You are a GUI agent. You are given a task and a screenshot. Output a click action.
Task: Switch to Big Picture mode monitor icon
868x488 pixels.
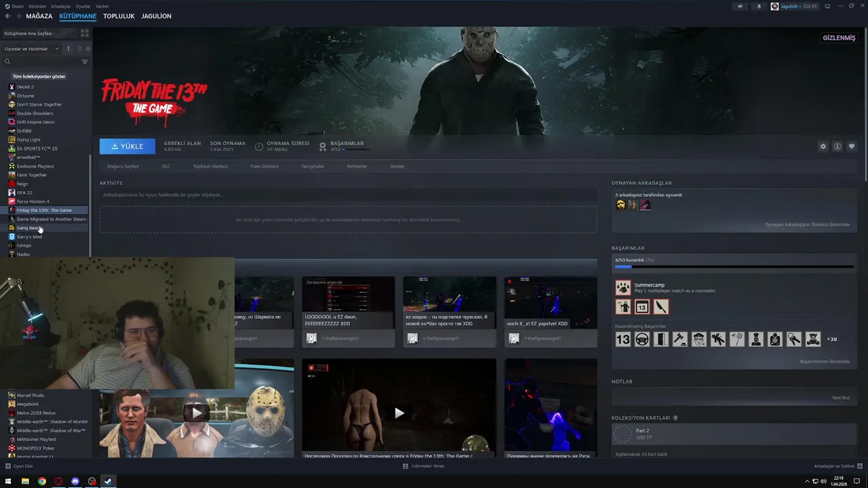tap(827, 6)
